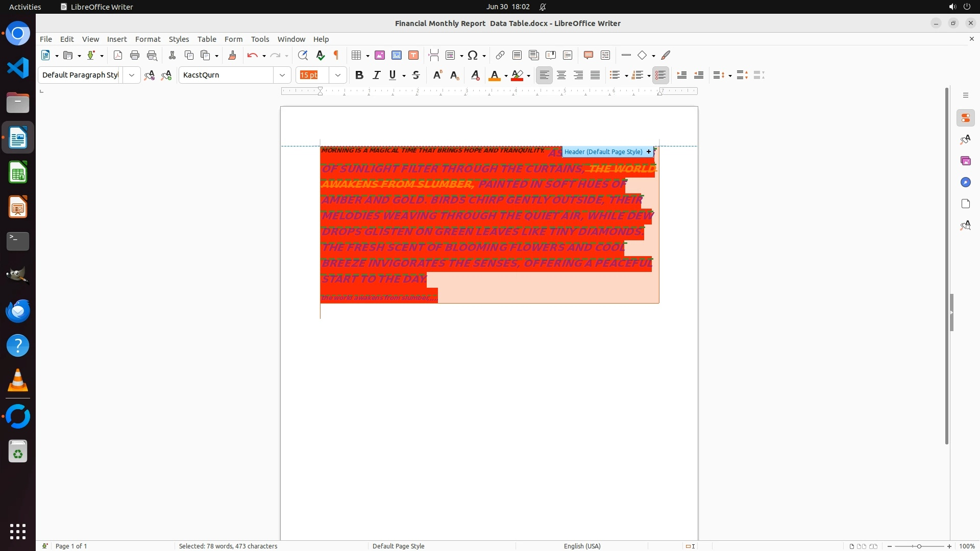Open the Format menu
This screenshot has width=980, height=551.
pos(148,39)
